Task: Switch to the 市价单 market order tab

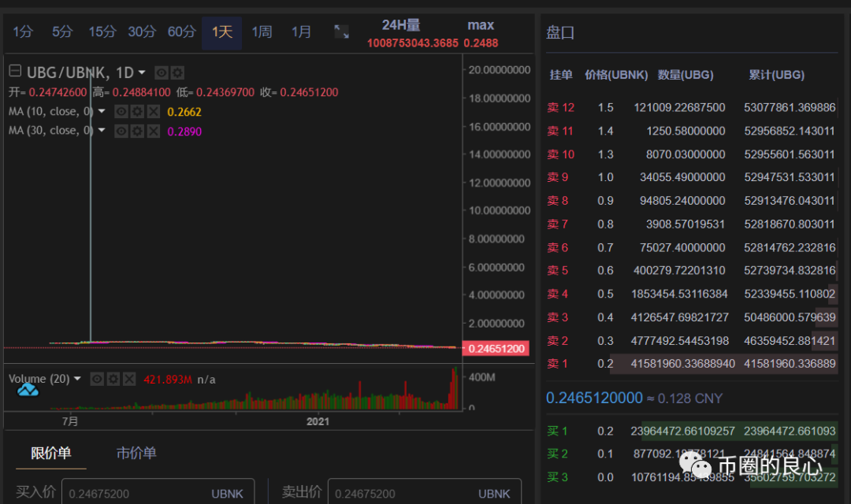Action: click(136, 453)
